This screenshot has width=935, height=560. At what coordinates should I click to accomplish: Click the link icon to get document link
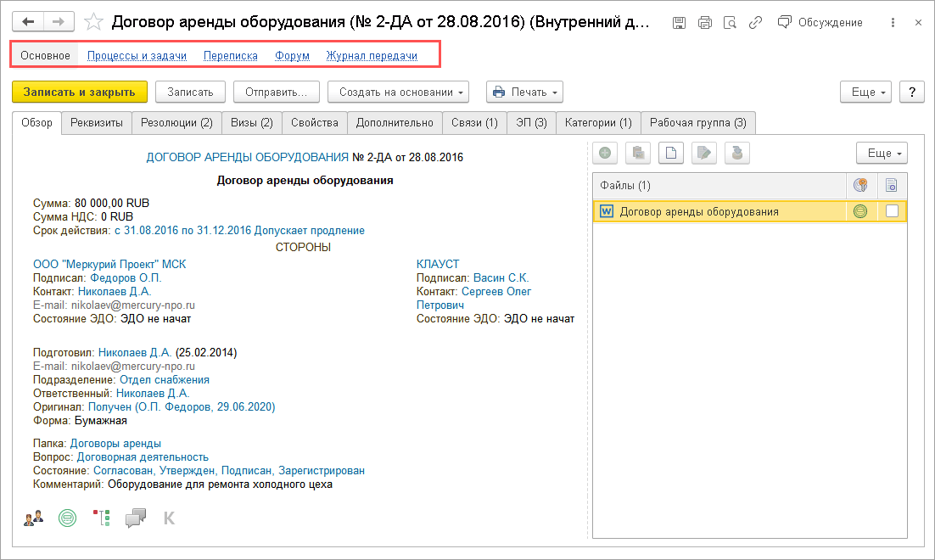click(x=756, y=23)
